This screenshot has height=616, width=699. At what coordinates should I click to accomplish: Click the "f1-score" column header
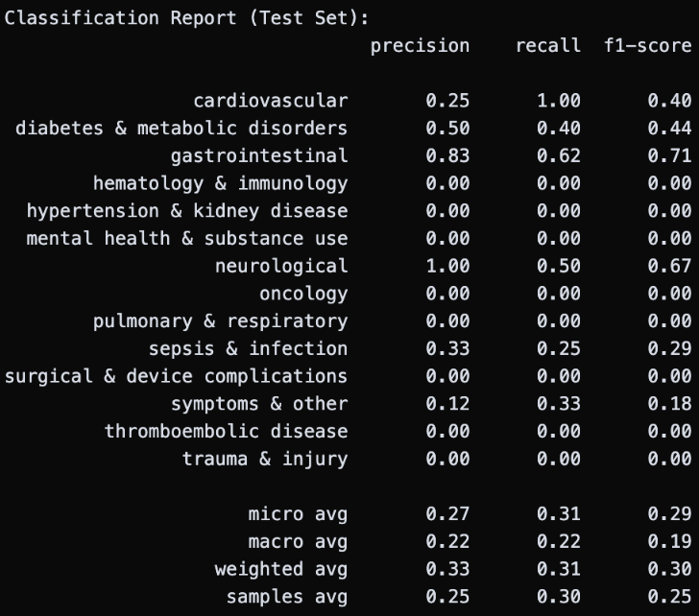(x=647, y=45)
